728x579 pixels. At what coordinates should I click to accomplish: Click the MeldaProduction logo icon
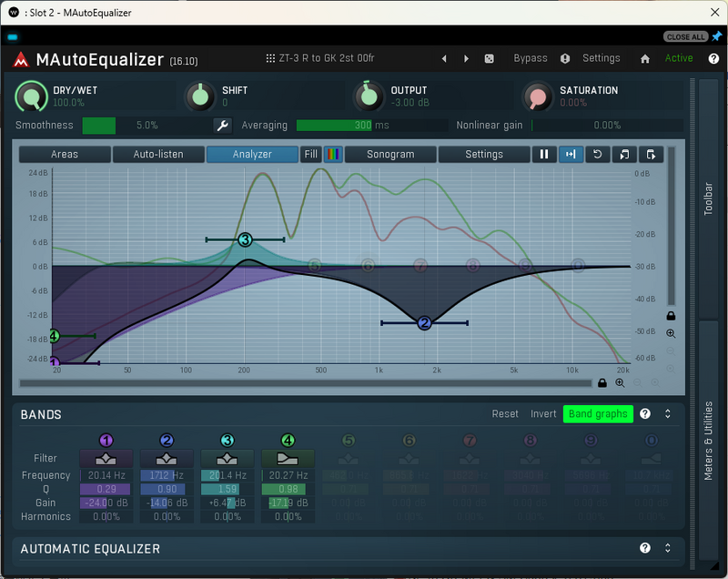click(x=21, y=59)
